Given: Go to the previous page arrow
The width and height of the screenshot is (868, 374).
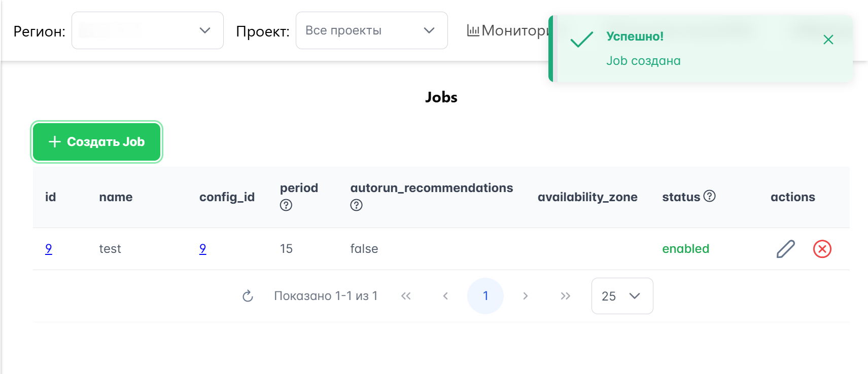Looking at the screenshot, I should pyautogui.click(x=445, y=296).
